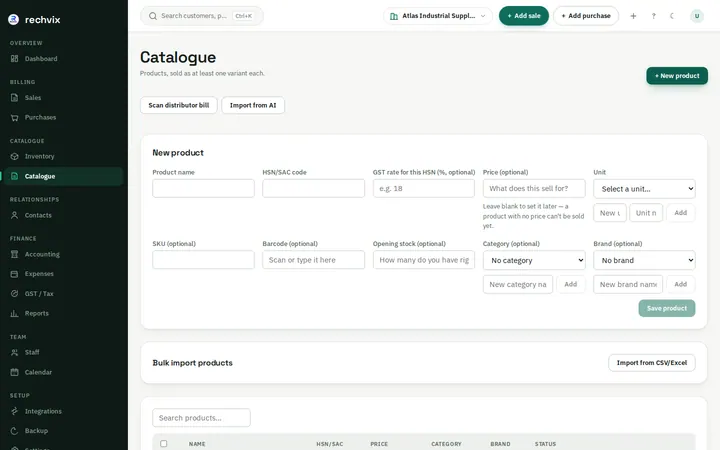Click the Add purchase button

pyautogui.click(x=586, y=16)
